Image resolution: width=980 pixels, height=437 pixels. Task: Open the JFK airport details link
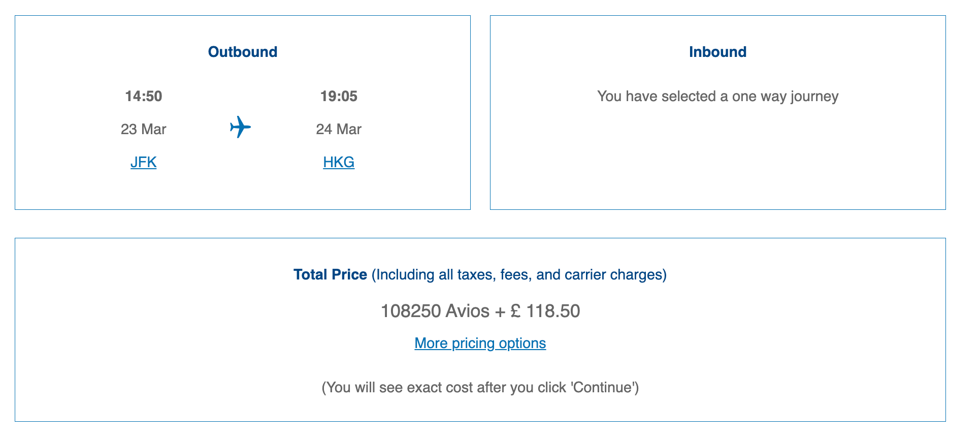pos(144,162)
